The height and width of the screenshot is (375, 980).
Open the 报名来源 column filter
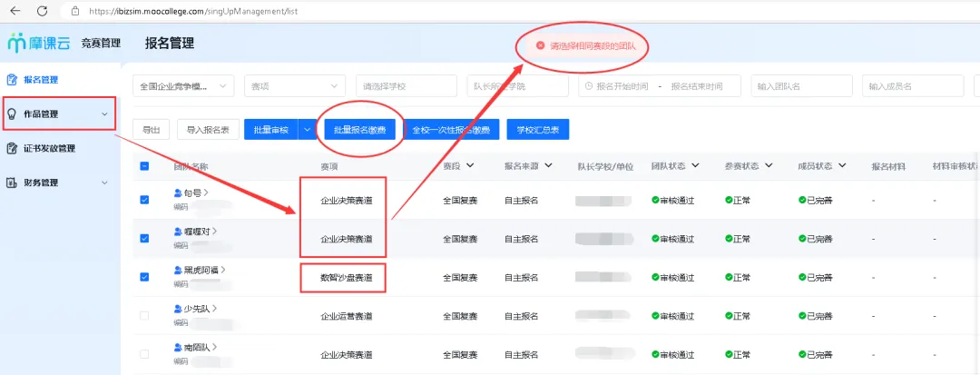549,165
